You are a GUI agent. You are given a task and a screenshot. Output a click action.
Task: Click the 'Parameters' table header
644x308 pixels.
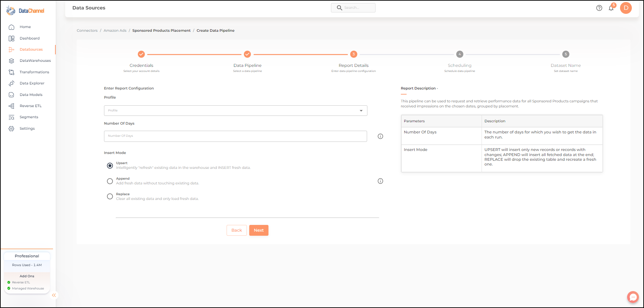tap(441, 121)
